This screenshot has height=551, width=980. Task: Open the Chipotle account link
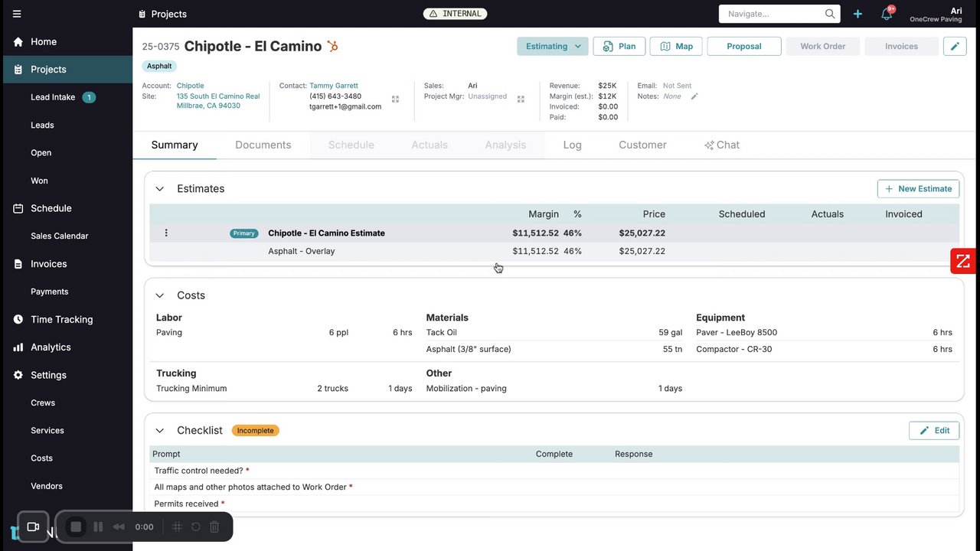(191, 86)
